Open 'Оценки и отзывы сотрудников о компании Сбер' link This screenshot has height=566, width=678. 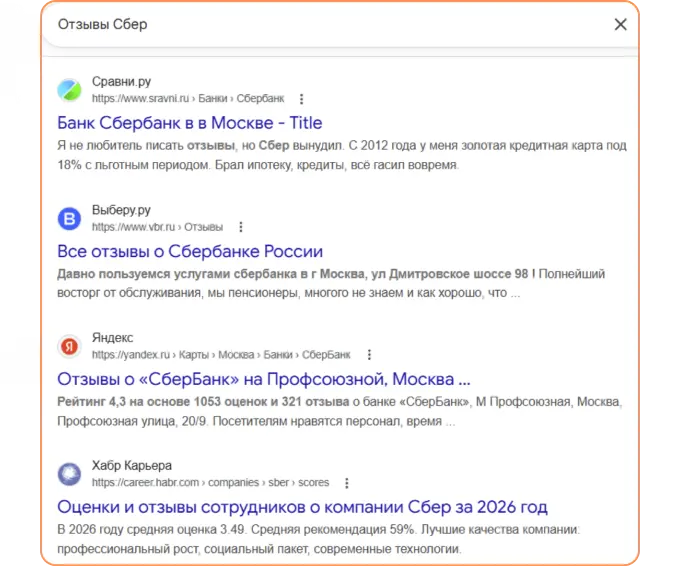302,507
